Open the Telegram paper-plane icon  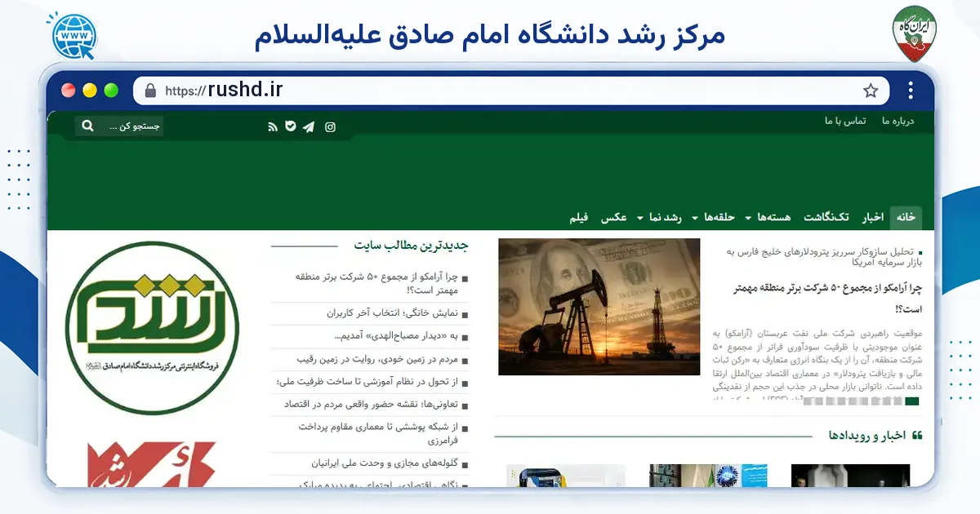tap(309, 126)
